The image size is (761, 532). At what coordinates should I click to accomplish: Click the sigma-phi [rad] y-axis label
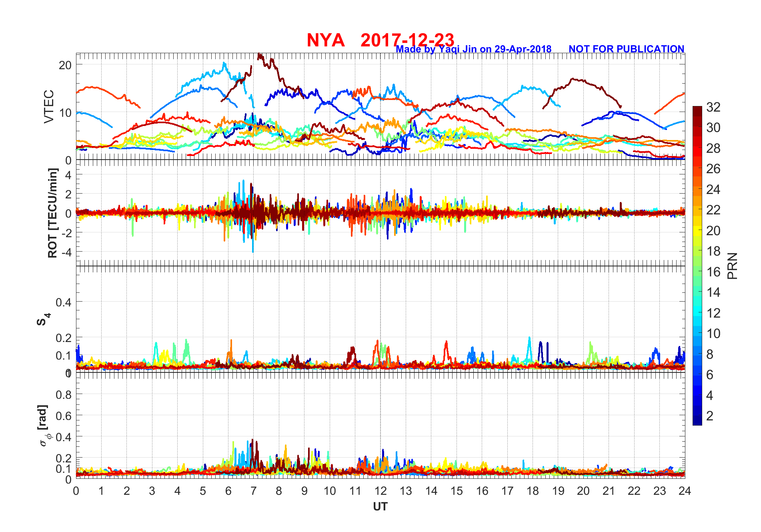coord(44,425)
